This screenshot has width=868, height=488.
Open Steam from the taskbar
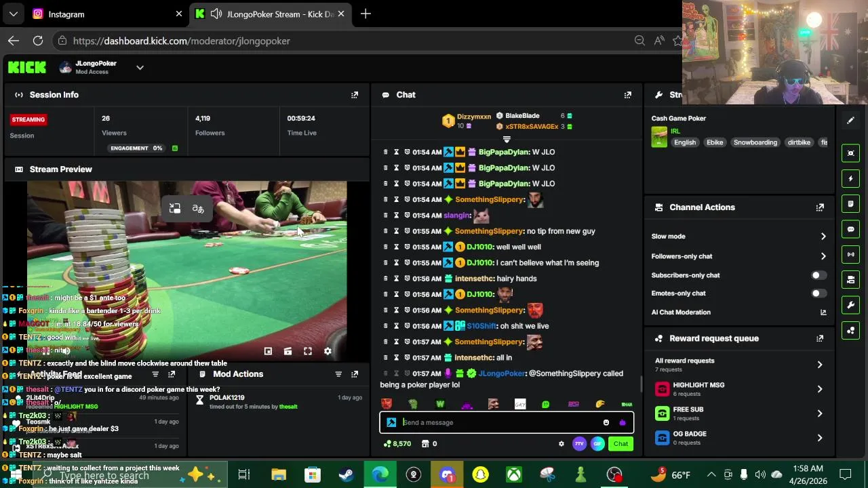click(346, 474)
